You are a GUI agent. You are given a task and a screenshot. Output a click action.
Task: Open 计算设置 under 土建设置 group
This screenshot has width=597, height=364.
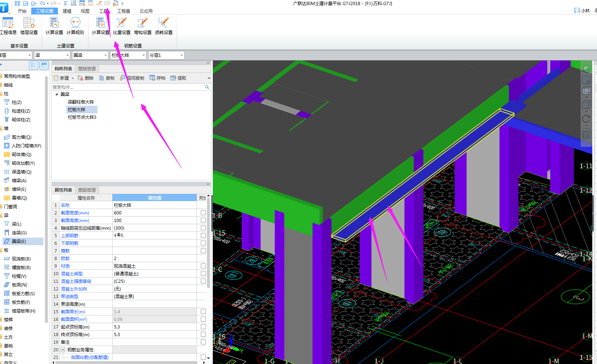54,26
